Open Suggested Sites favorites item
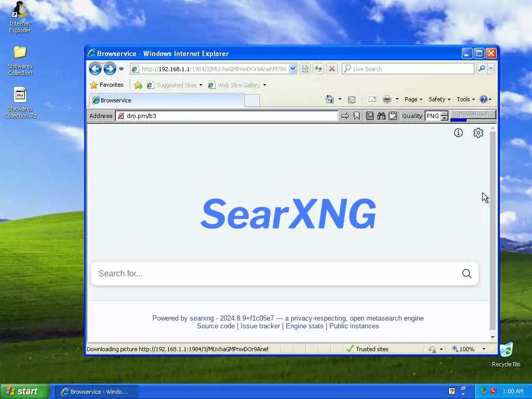This screenshot has height=399, width=532. click(174, 85)
